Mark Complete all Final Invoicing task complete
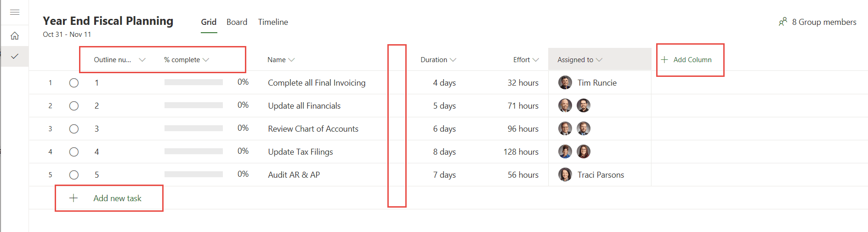 74,83
